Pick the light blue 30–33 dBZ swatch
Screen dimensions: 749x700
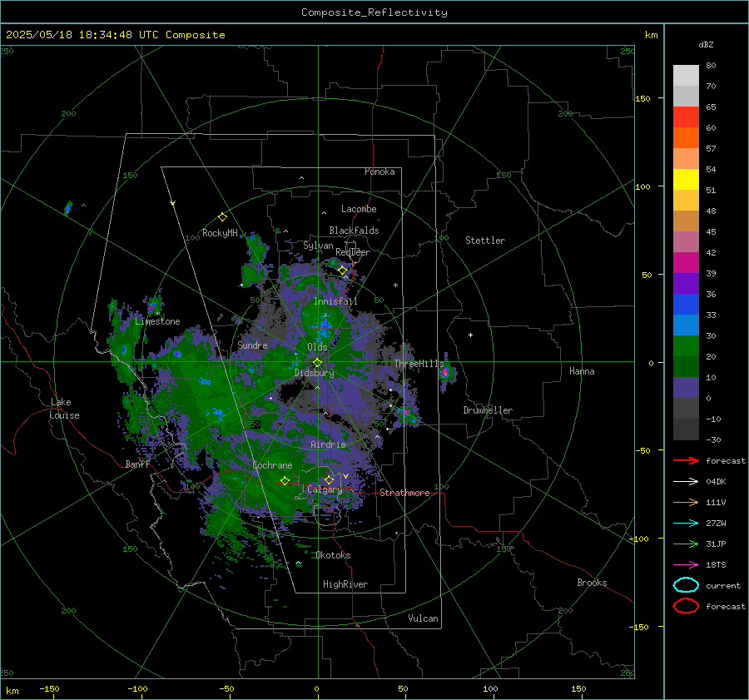686,325
